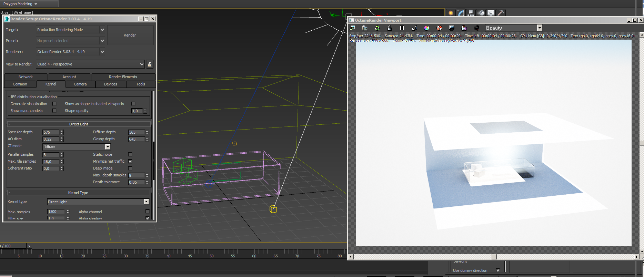Uncheck Minimize net traffic
Screen dimensions: 644x277
point(130,161)
